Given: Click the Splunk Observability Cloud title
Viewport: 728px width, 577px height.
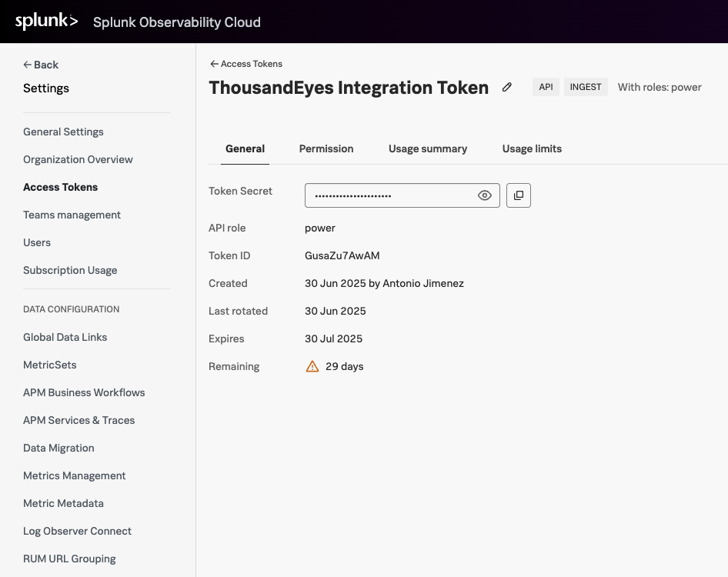Looking at the screenshot, I should click(177, 22).
